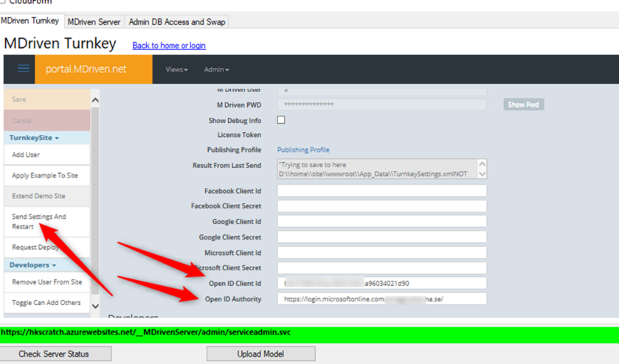
Task: Click Send Settings And Restart
Action: 47,222
